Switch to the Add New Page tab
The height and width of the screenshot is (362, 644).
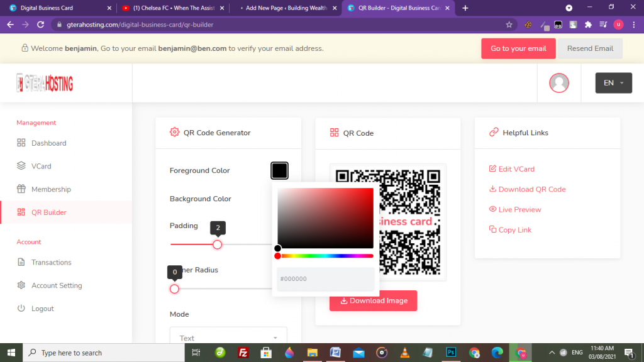coord(286,8)
